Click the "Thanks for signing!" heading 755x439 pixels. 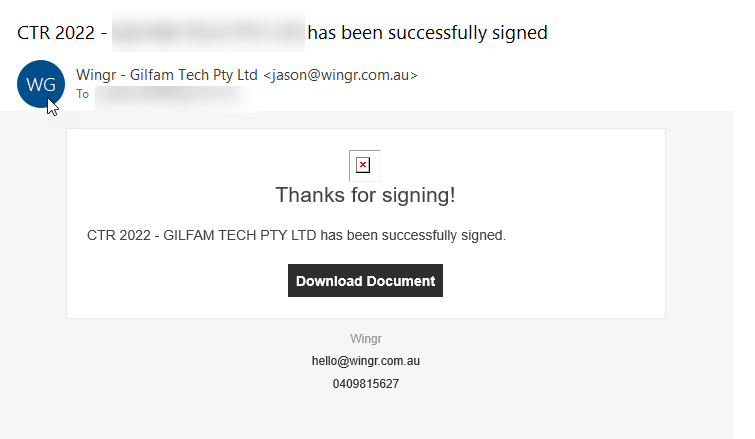[366, 195]
